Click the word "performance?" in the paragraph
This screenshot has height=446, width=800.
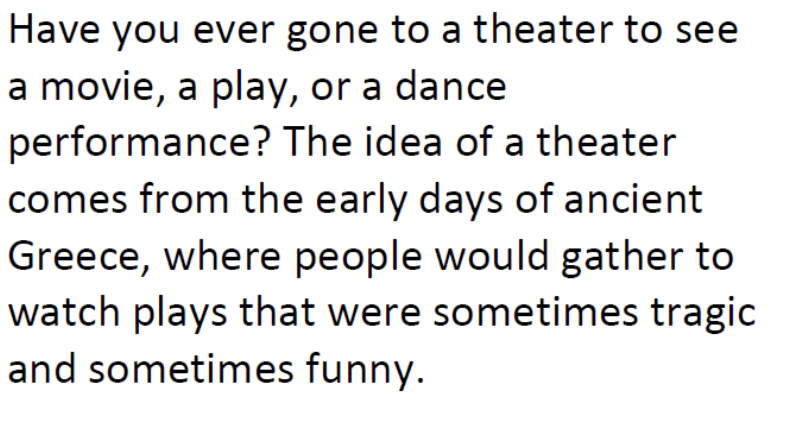[139, 145]
